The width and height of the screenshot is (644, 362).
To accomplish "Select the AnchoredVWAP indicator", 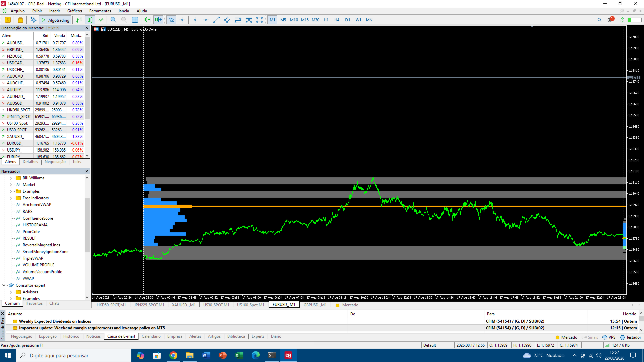I will [37, 205].
